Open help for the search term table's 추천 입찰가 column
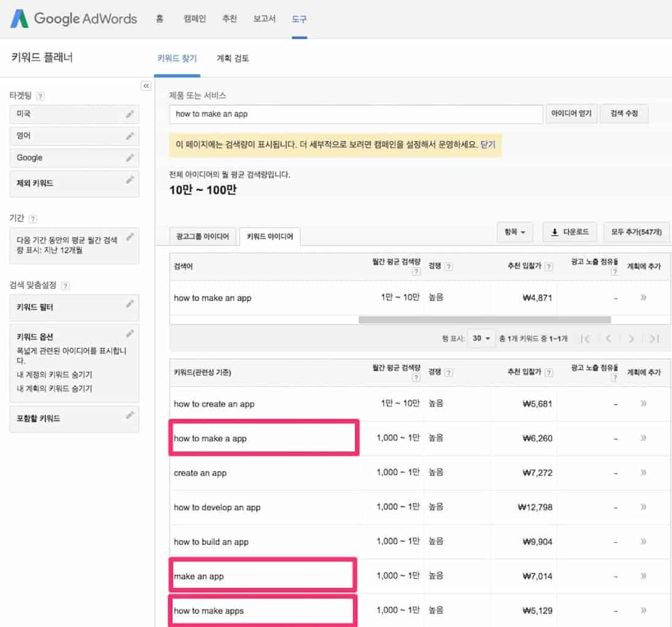 click(549, 266)
